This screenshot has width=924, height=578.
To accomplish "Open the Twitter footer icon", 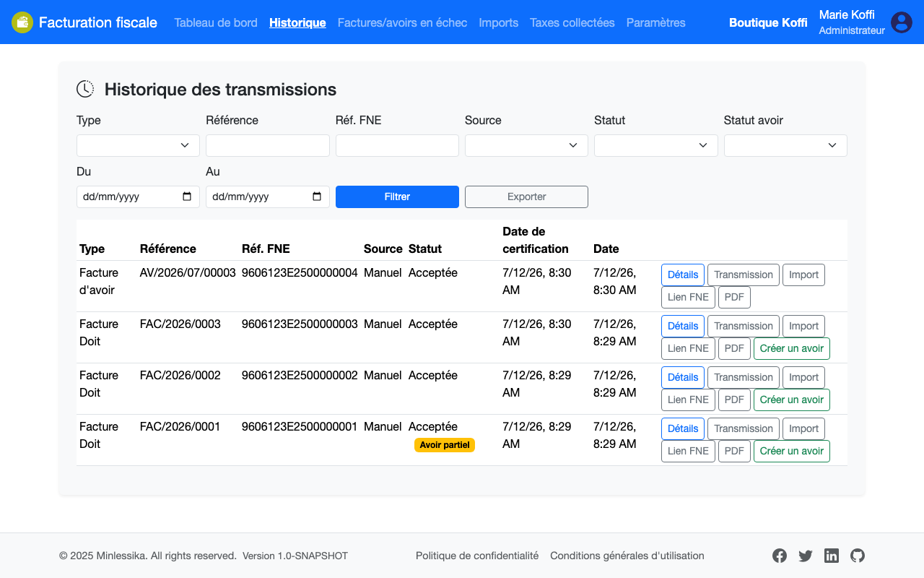I will 806,556.
